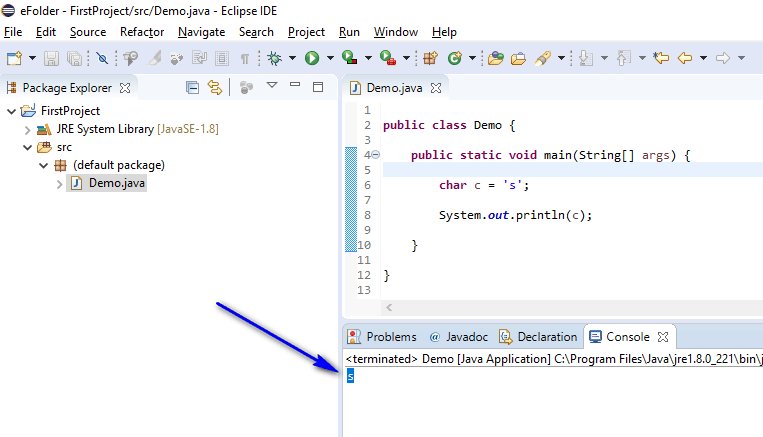Click the Save toolbar icon
763x437 pixels.
51,58
